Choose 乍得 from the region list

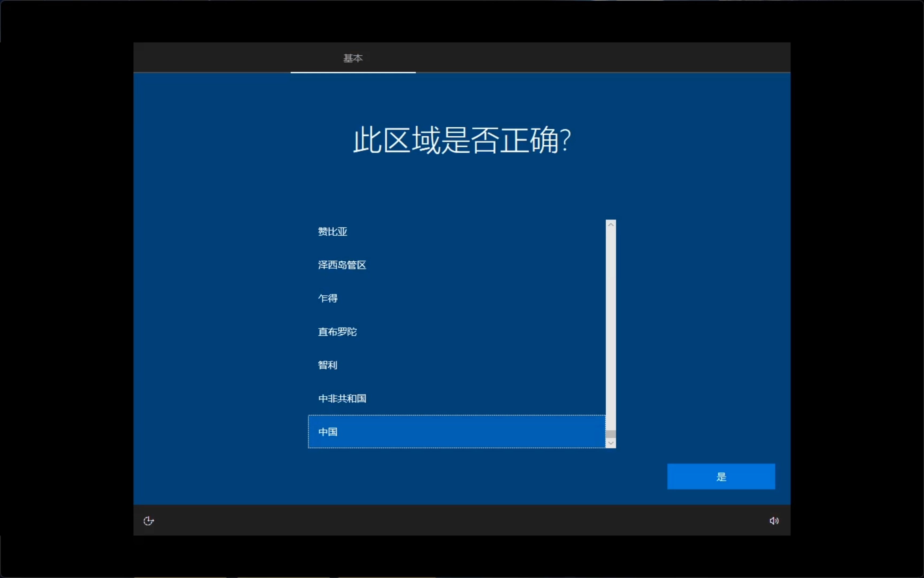tap(457, 298)
